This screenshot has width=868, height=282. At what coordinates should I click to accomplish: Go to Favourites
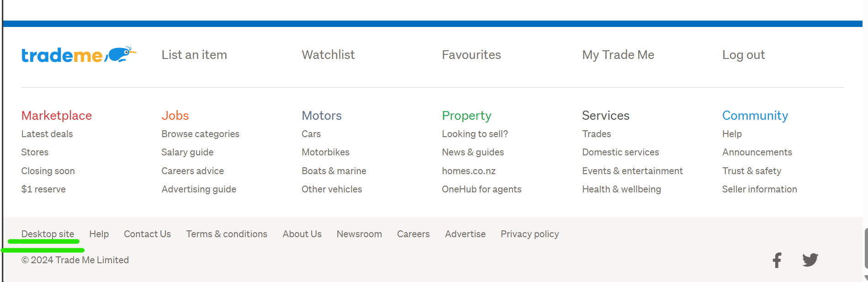471,55
